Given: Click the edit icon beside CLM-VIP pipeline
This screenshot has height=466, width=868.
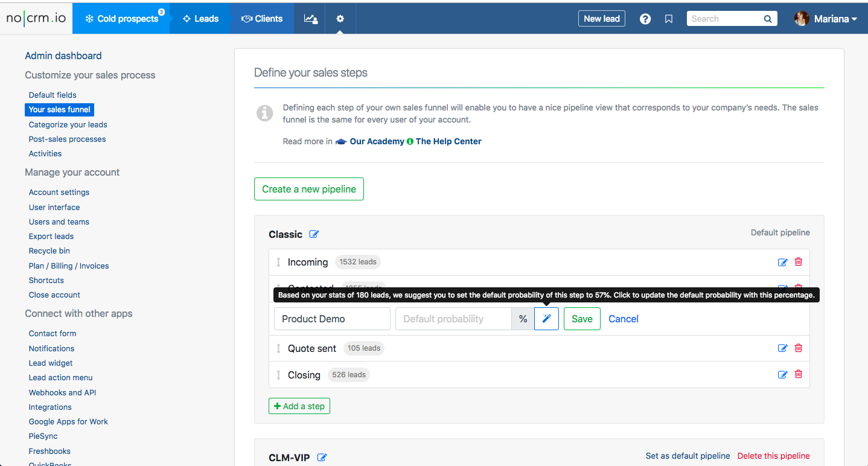Looking at the screenshot, I should click(x=322, y=458).
